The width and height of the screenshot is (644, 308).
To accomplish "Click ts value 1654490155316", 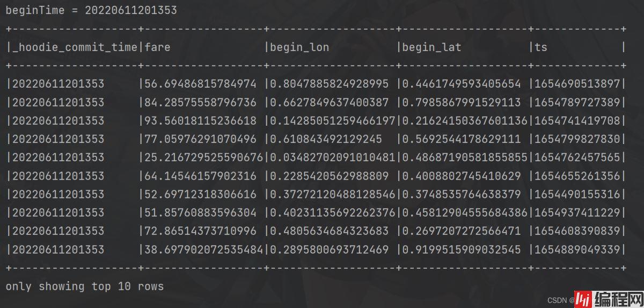I will pyautogui.click(x=577, y=194).
